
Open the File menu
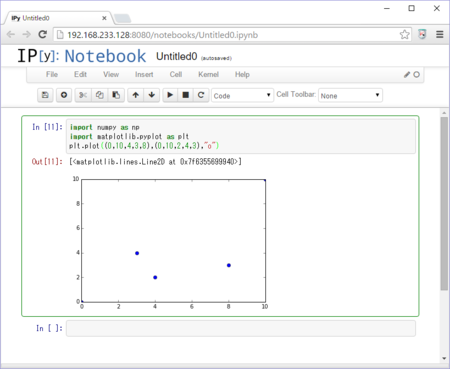pos(52,74)
